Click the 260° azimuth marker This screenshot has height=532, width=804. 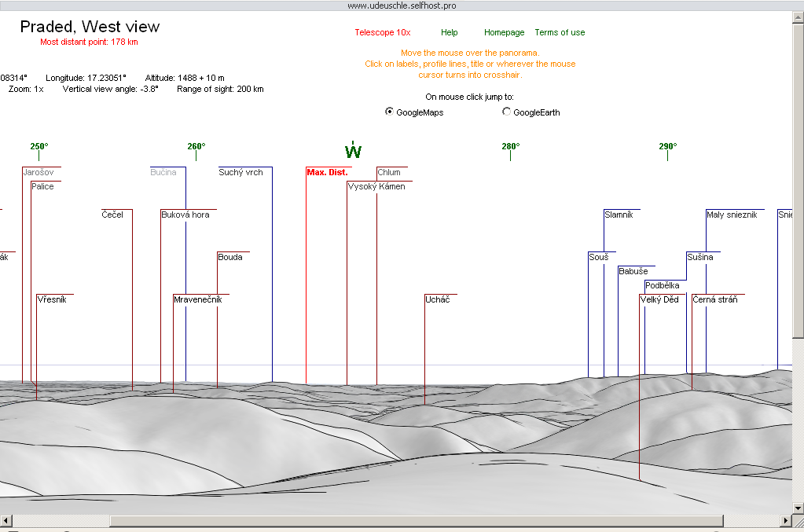click(x=196, y=146)
